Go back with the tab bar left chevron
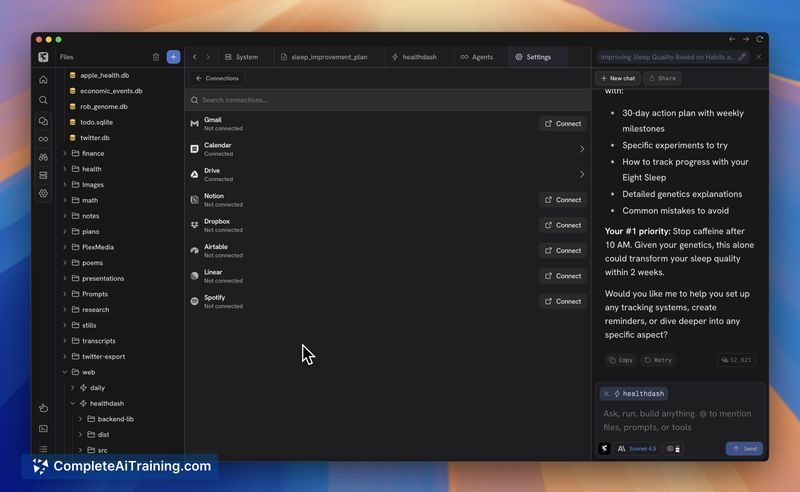This screenshot has width=800, height=492. tap(194, 57)
